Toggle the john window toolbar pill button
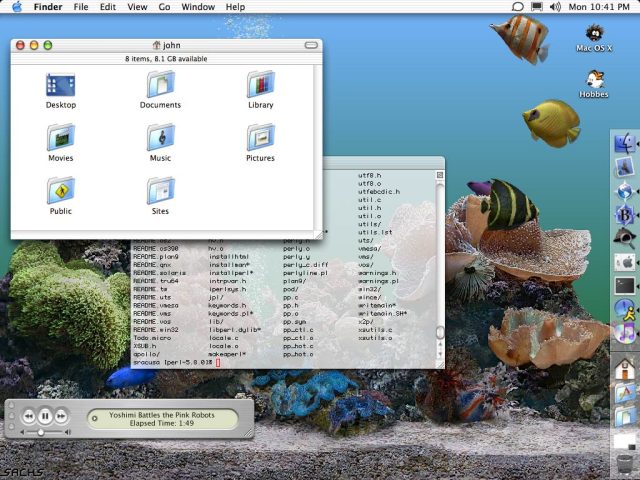The image size is (640, 480). 311,45
